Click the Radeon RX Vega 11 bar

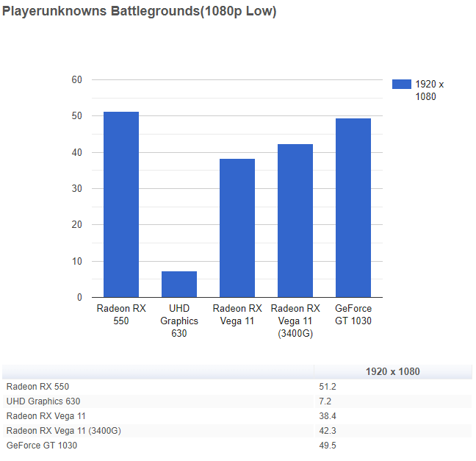click(x=237, y=228)
